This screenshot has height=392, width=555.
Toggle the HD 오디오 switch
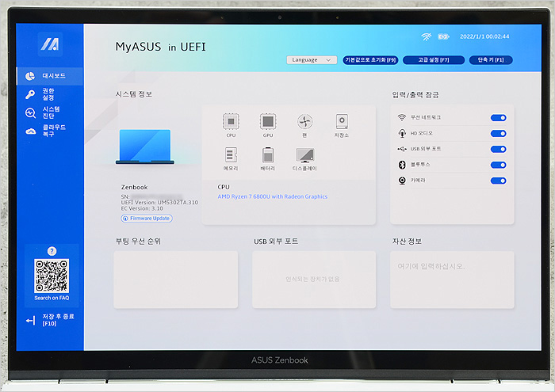(x=499, y=134)
